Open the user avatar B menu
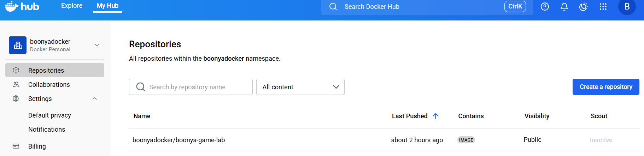644x156 pixels. 627,6
